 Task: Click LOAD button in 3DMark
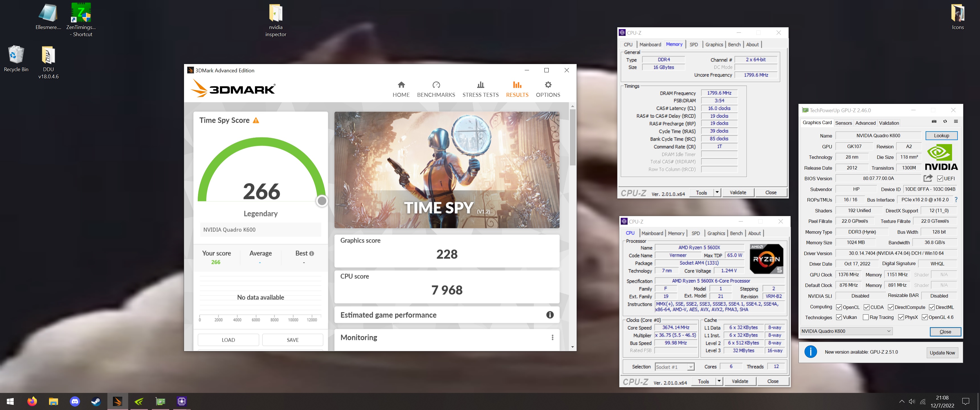point(228,340)
